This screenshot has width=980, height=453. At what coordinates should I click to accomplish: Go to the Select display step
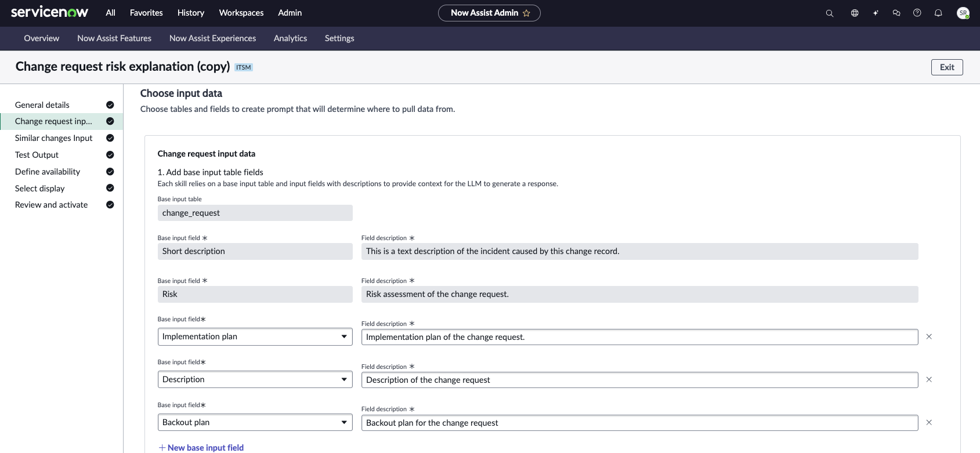click(62, 188)
